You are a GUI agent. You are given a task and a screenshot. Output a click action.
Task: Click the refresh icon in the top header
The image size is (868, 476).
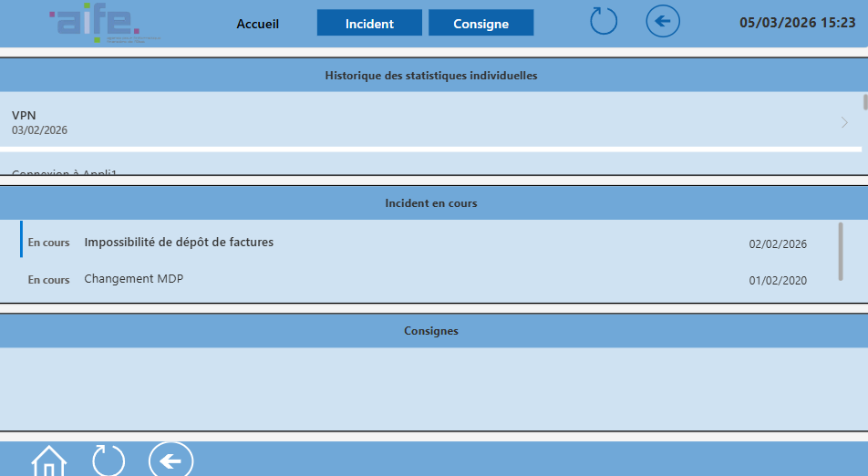[604, 21]
